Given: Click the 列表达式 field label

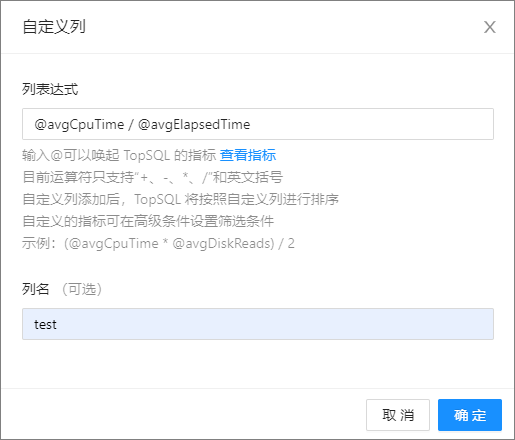Looking at the screenshot, I should 50,89.
